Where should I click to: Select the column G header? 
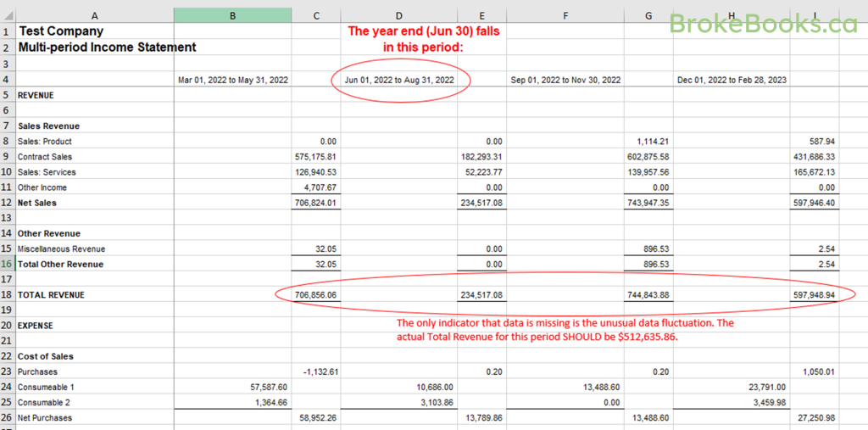[x=648, y=16]
